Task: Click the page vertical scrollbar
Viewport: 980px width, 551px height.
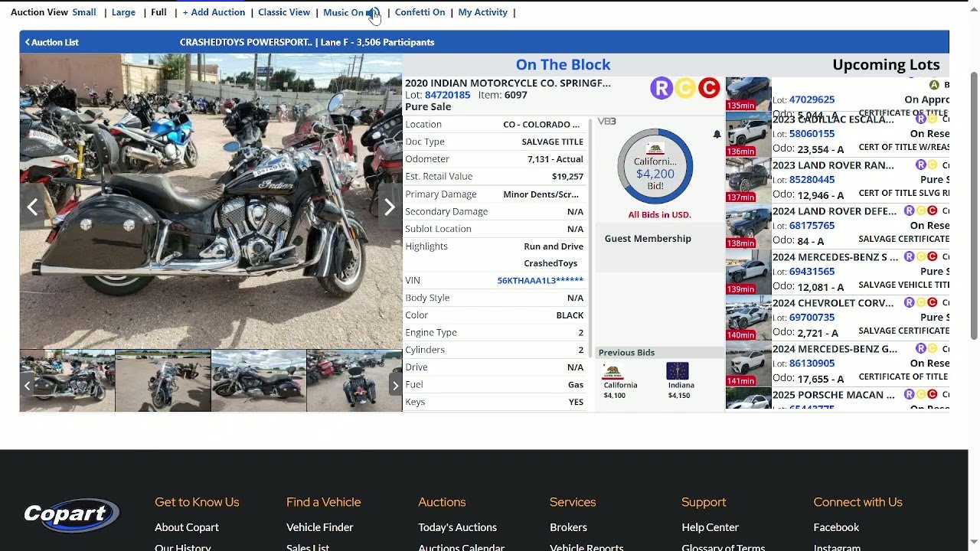Action: click(x=974, y=207)
